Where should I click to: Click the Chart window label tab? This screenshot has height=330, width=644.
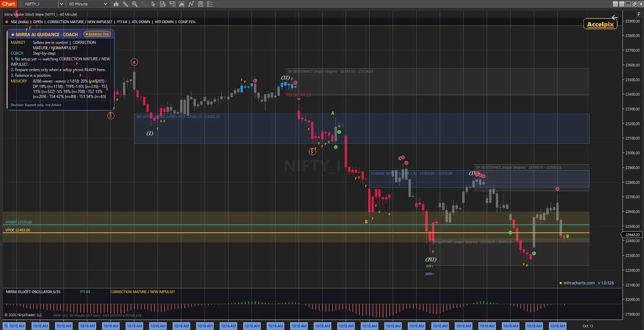pos(8,4)
